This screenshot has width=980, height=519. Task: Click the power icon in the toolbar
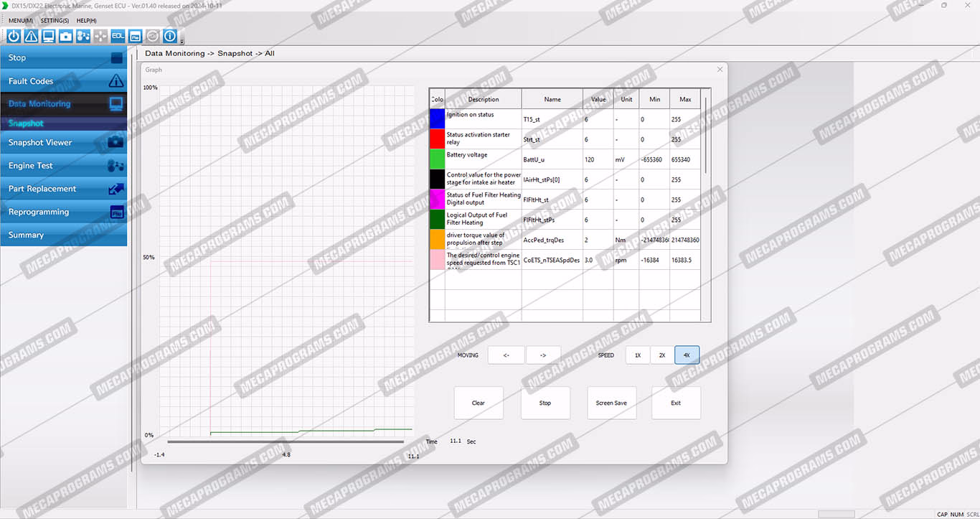pyautogui.click(x=14, y=36)
